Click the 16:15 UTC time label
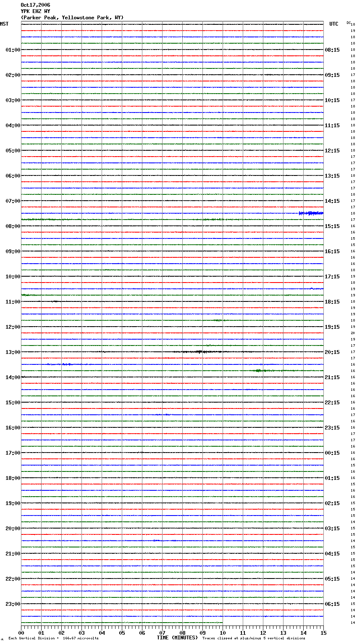357x644 pixels. pyautogui.click(x=332, y=251)
